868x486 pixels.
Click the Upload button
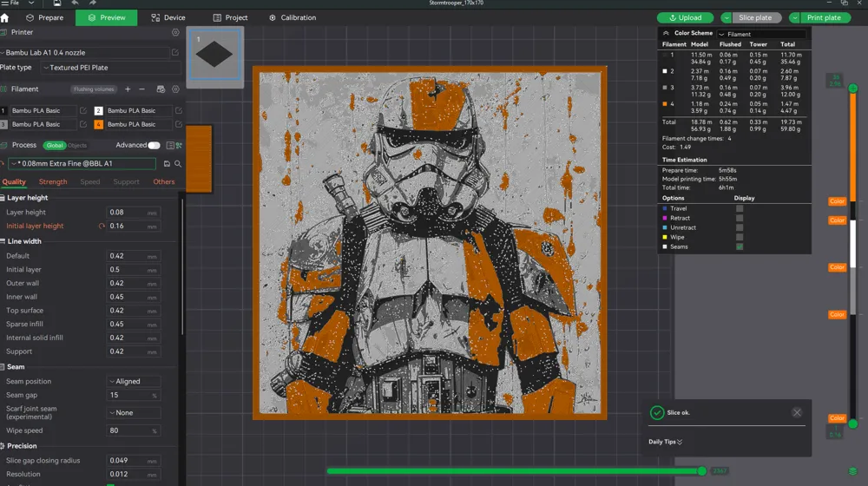[686, 17]
